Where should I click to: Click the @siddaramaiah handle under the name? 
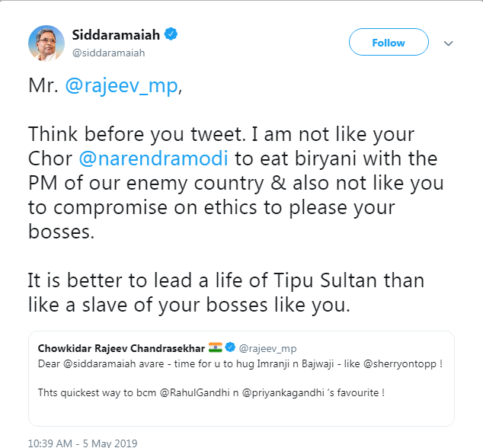[x=108, y=53]
